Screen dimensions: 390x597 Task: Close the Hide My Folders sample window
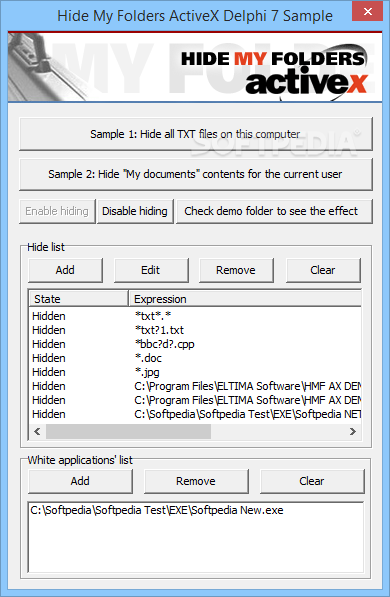click(x=368, y=11)
